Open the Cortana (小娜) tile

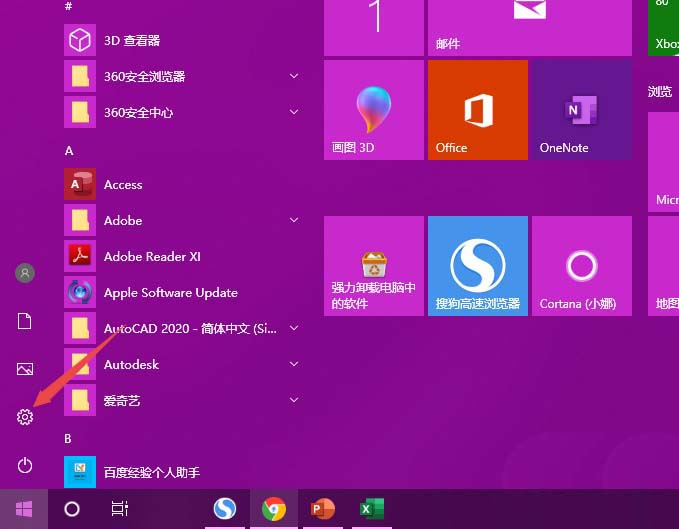(582, 266)
